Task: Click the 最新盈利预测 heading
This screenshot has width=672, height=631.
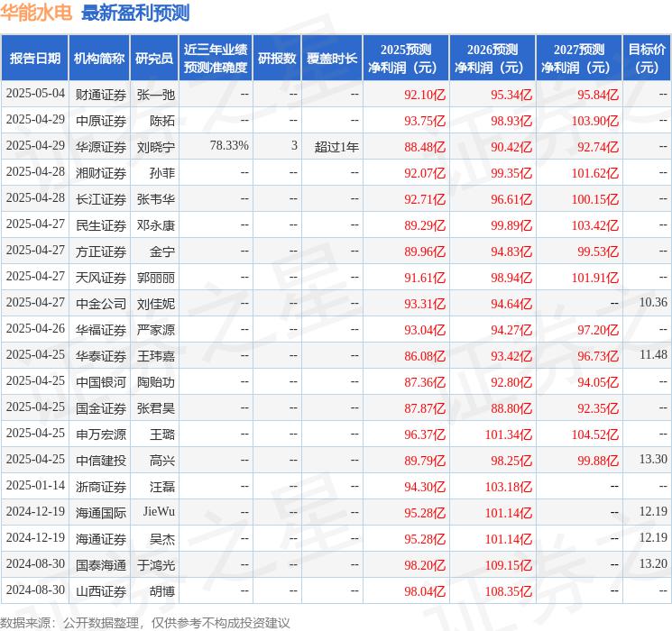Action: click(135, 13)
